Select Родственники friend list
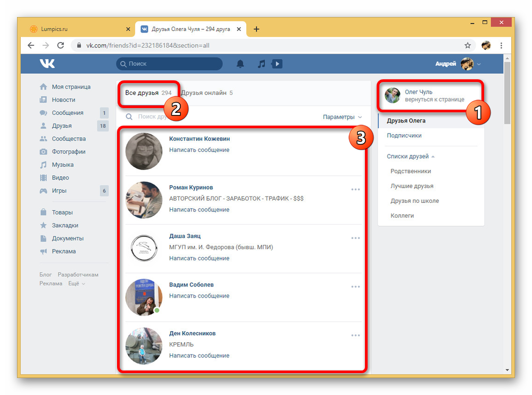The height and width of the screenshot is (395, 532). point(411,171)
